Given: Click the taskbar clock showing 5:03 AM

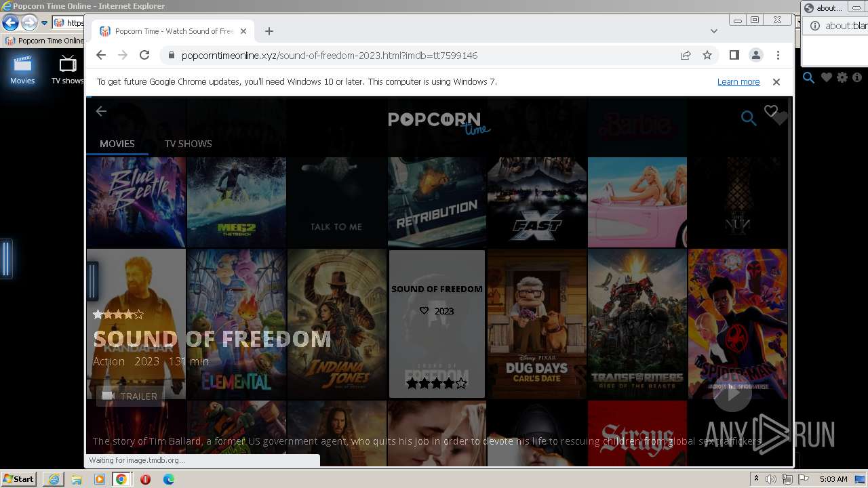Looking at the screenshot, I should [833, 479].
